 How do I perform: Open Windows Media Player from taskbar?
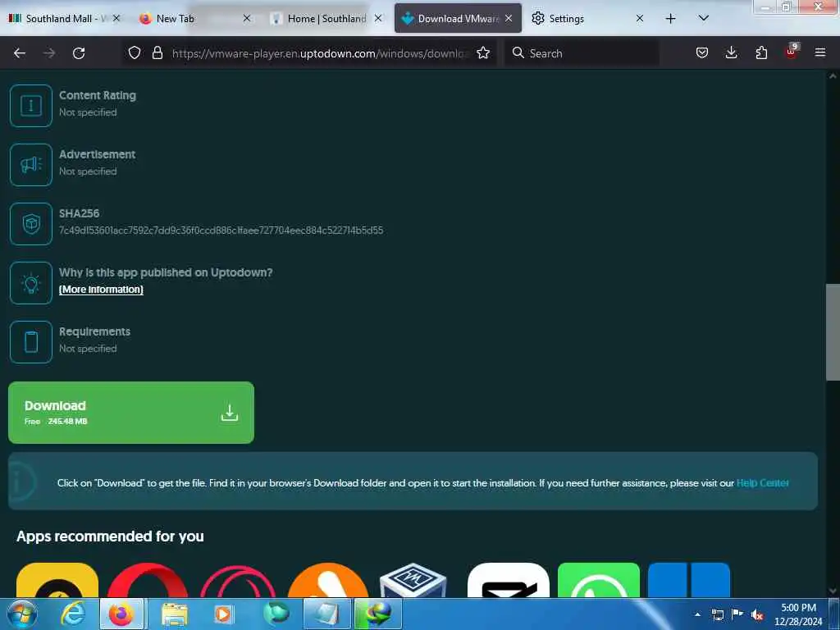tap(223, 614)
